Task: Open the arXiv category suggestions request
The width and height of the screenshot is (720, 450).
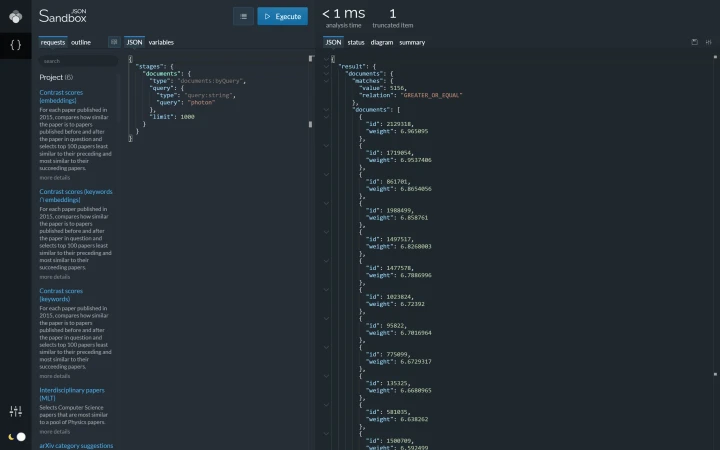Action: 76,445
